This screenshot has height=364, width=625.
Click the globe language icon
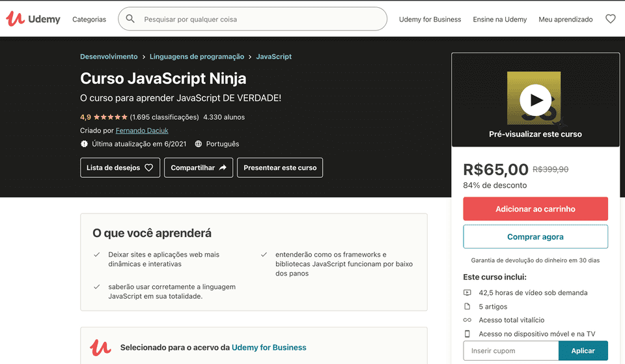tap(198, 144)
